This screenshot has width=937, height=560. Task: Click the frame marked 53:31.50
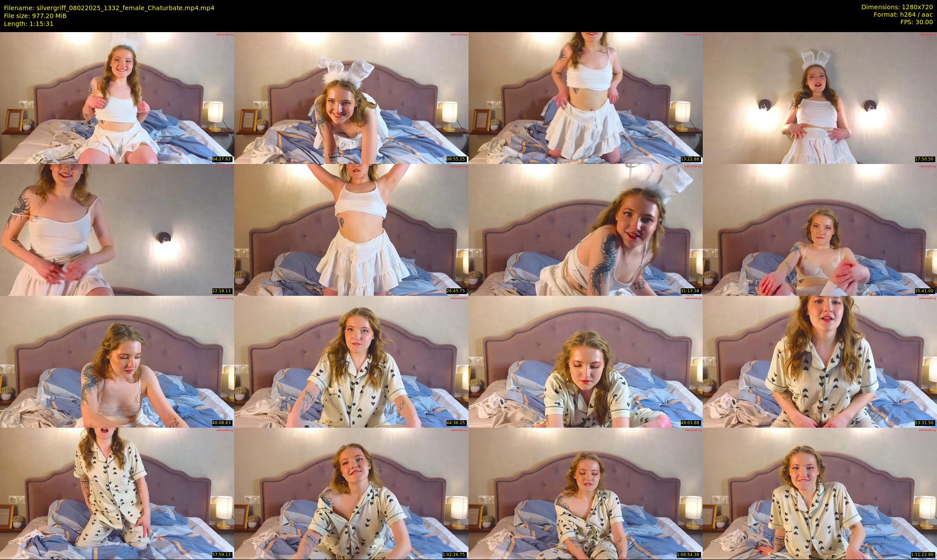pos(820,361)
